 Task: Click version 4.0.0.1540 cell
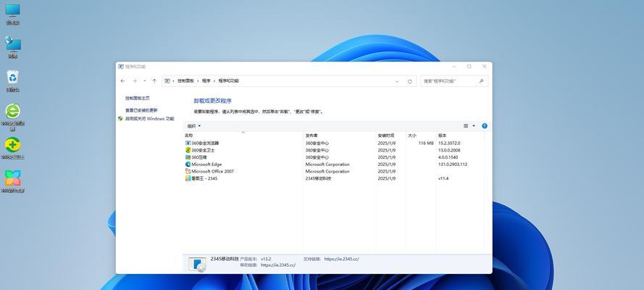click(x=448, y=157)
